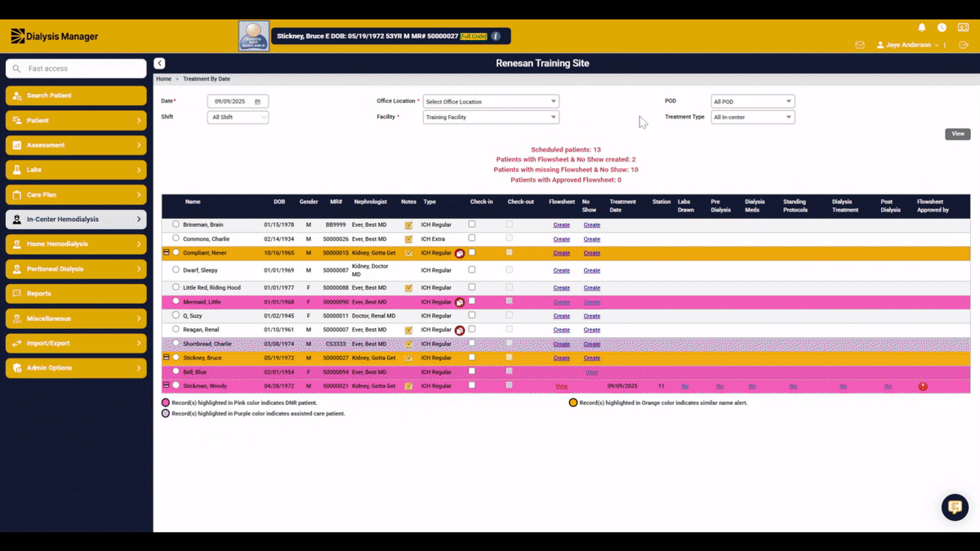
Task: Open the POD dropdown
Action: tap(752, 102)
